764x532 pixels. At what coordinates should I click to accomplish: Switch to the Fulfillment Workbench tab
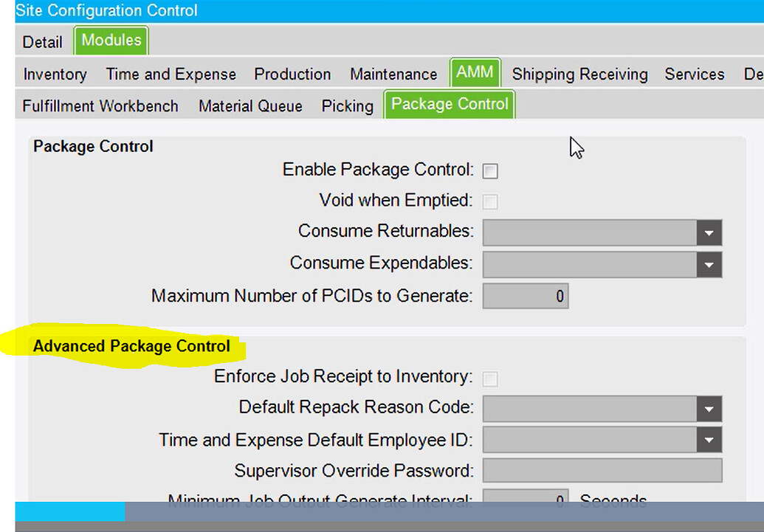[99, 106]
